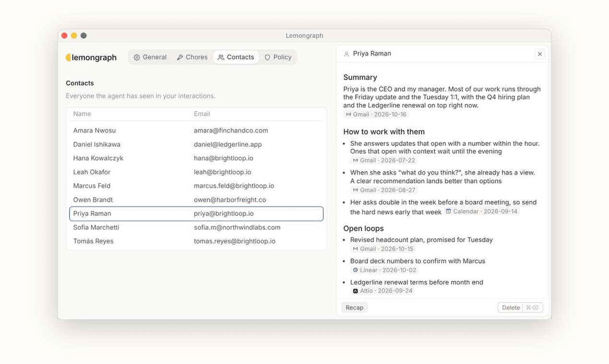Click the Gmail icon beside 2026-07-22
Viewport: 609px width, 364px height.
tap(355, 160)
